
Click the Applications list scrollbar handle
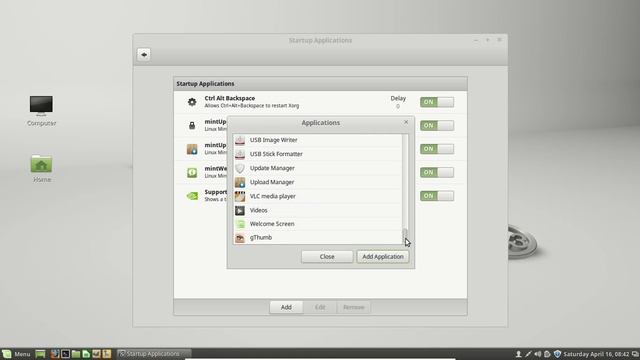(405, 235)
